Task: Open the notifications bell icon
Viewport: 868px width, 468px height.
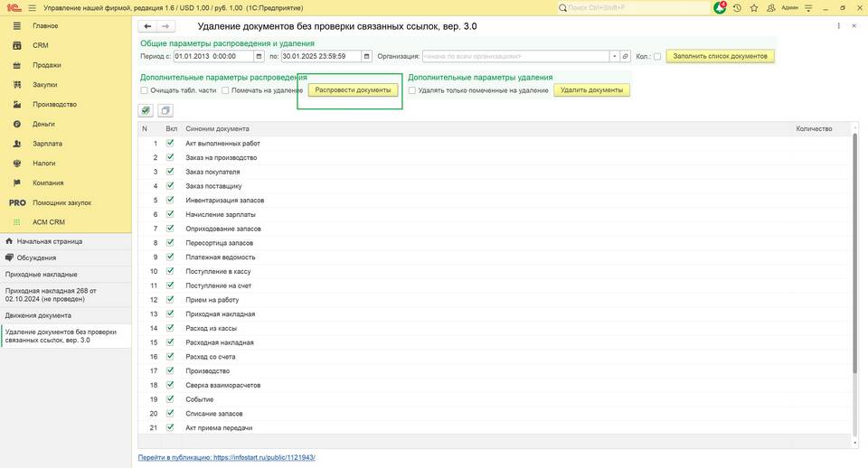Action: (720, 8)
